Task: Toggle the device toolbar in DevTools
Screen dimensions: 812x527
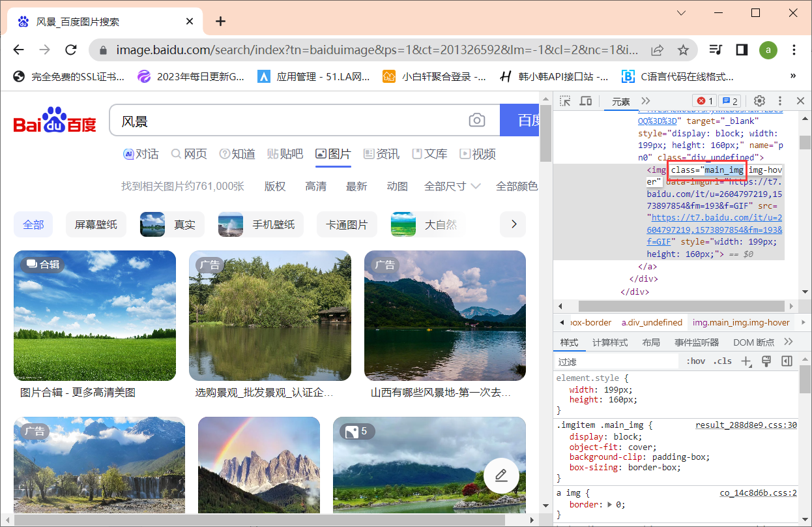Action: pos(586,101)
